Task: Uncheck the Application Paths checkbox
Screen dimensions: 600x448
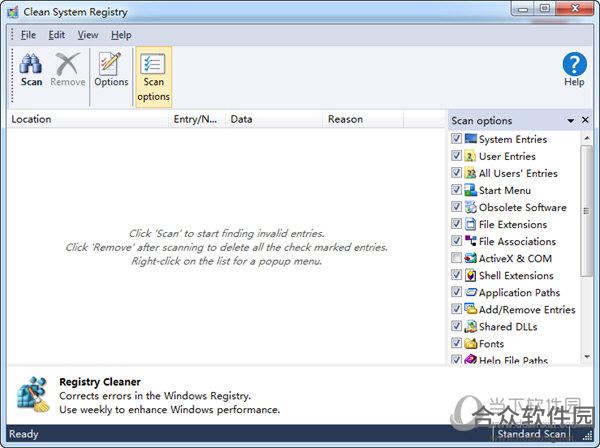Action: tap(456, 292)
